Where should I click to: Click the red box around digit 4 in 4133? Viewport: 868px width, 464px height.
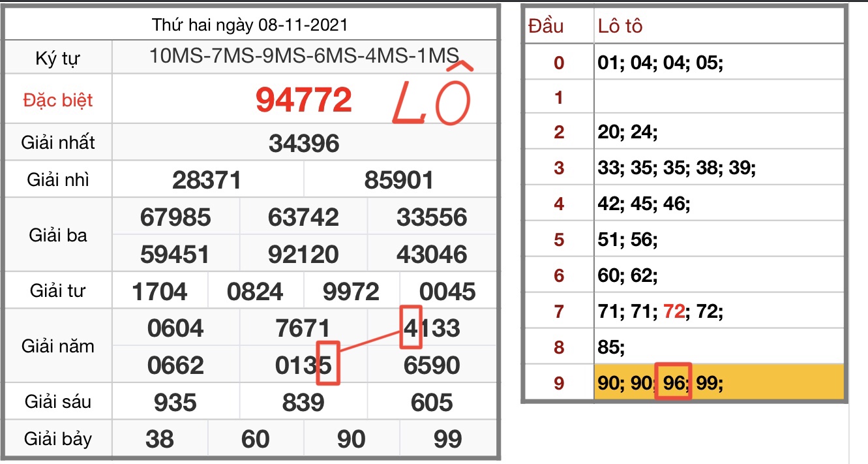[412, 327]
